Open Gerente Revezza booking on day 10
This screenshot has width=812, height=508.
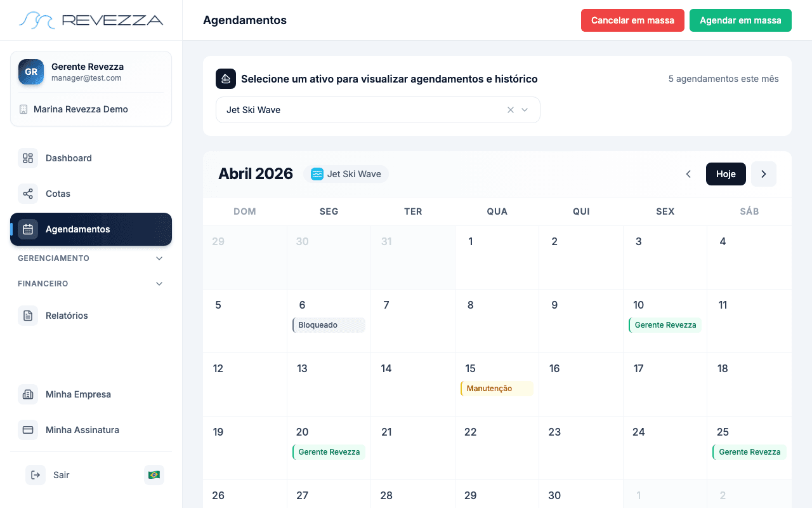(665, 325)
